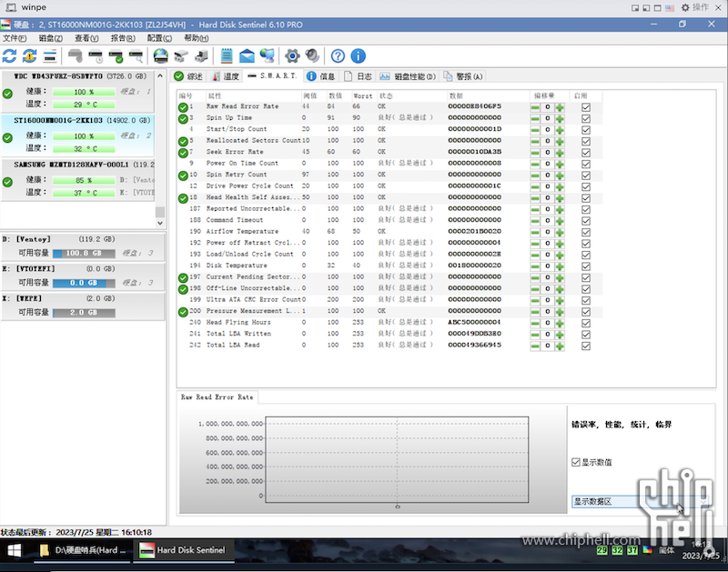
Task: Click the gear icon next to 操作
Action: click(x=685, y=7)
